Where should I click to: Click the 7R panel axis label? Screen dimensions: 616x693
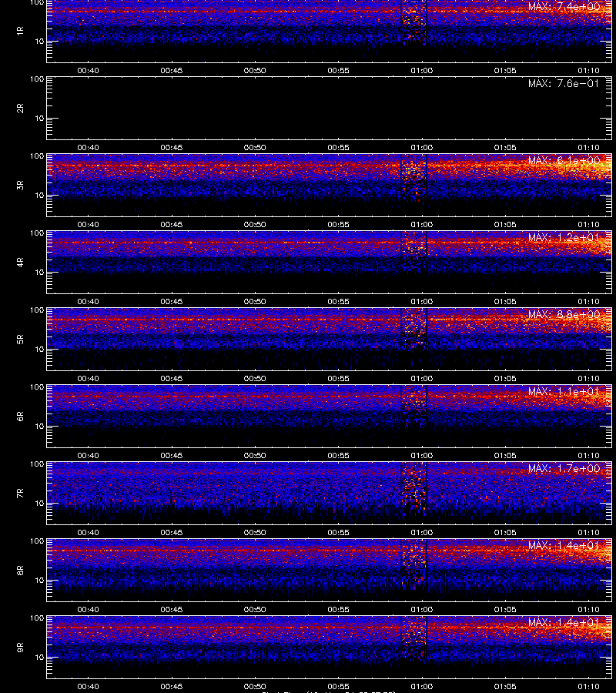(20, 494)
